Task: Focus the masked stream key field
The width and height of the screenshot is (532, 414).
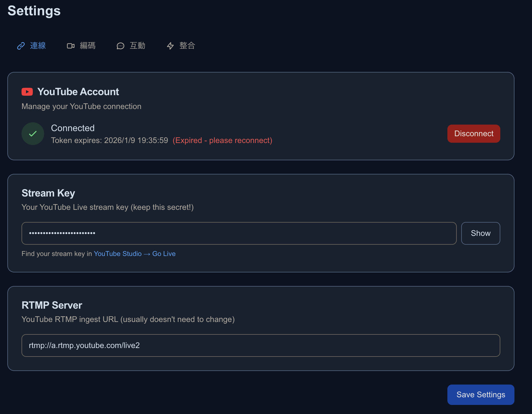Action: [x=239, y=233]
